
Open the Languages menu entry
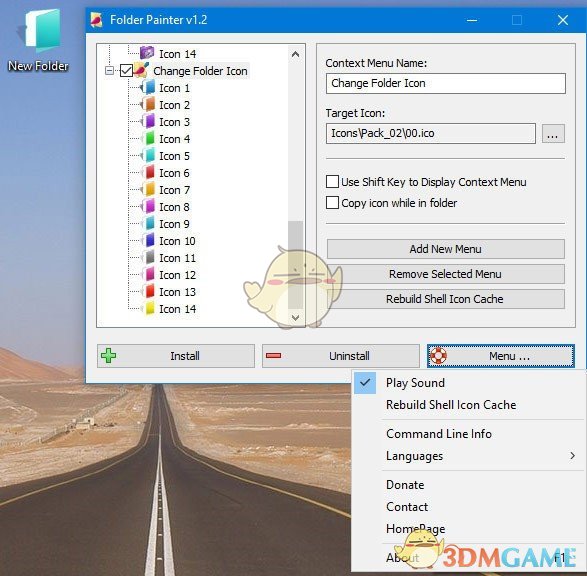coord(414,456)
